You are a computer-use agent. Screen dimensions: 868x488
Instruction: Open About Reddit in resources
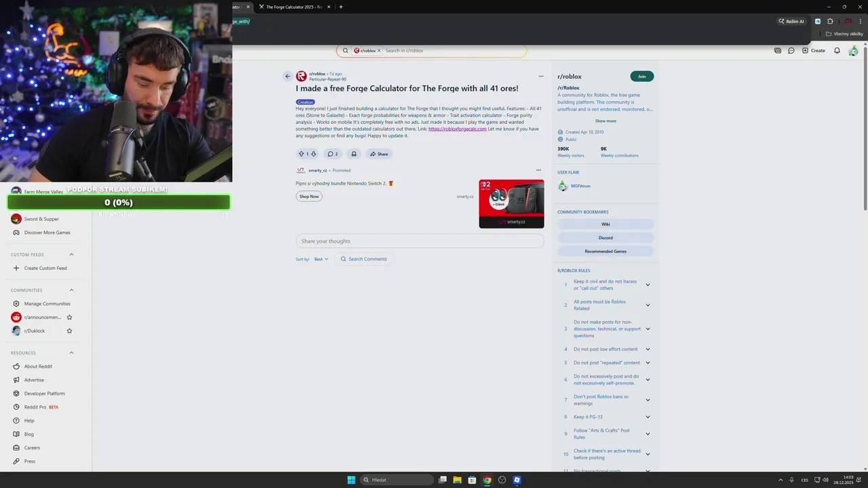38,367
